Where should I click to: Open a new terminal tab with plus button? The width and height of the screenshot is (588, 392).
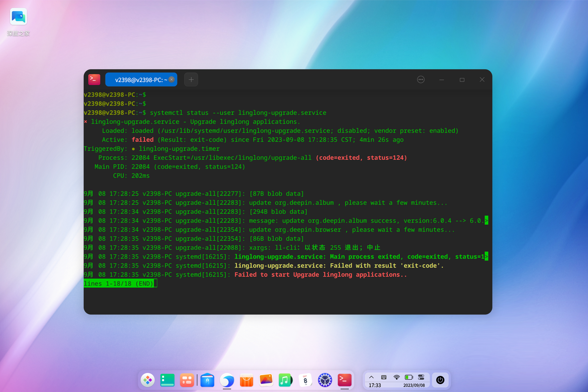pos(191,79)
